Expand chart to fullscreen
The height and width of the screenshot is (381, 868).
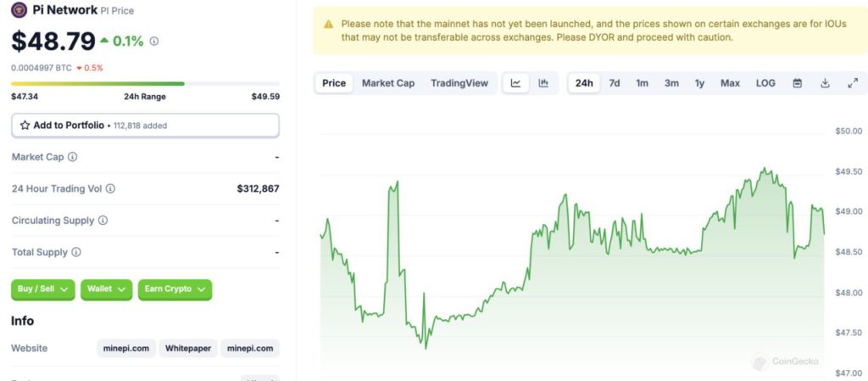pyautogui.click(x=853, y=83)
